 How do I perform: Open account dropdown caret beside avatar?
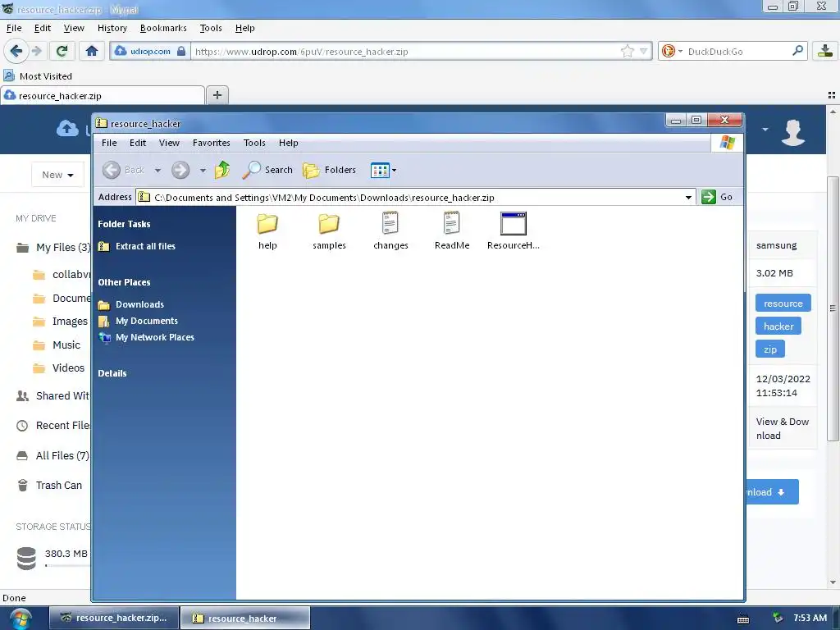point(765,129)
